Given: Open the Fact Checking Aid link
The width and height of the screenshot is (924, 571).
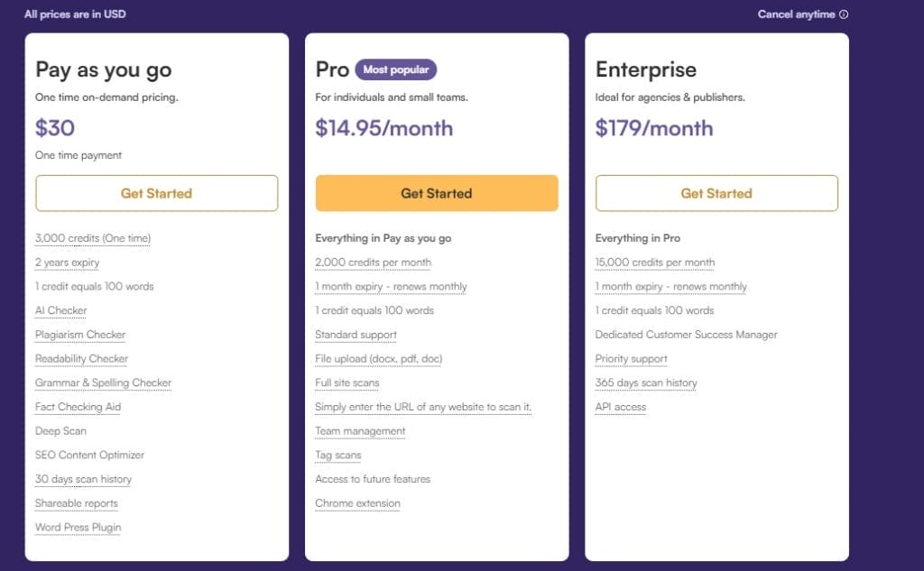Looking at the screenshot, I should point(78,407).
